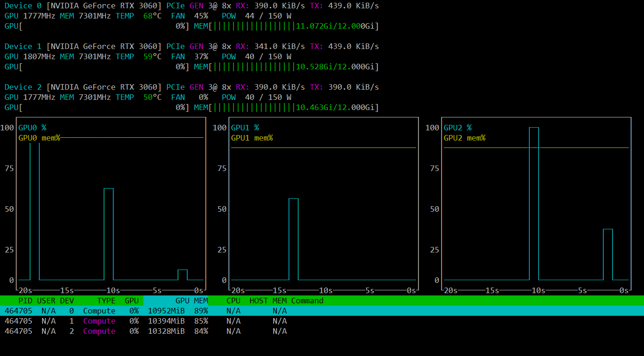Click the Command column header
Viewport: 644px width, 356px height.
[307, 301]
